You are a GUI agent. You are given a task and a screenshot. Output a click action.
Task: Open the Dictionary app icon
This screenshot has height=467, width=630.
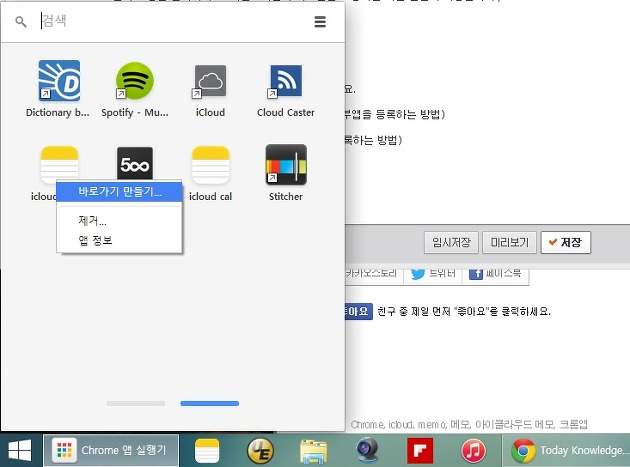click(59, 81)
